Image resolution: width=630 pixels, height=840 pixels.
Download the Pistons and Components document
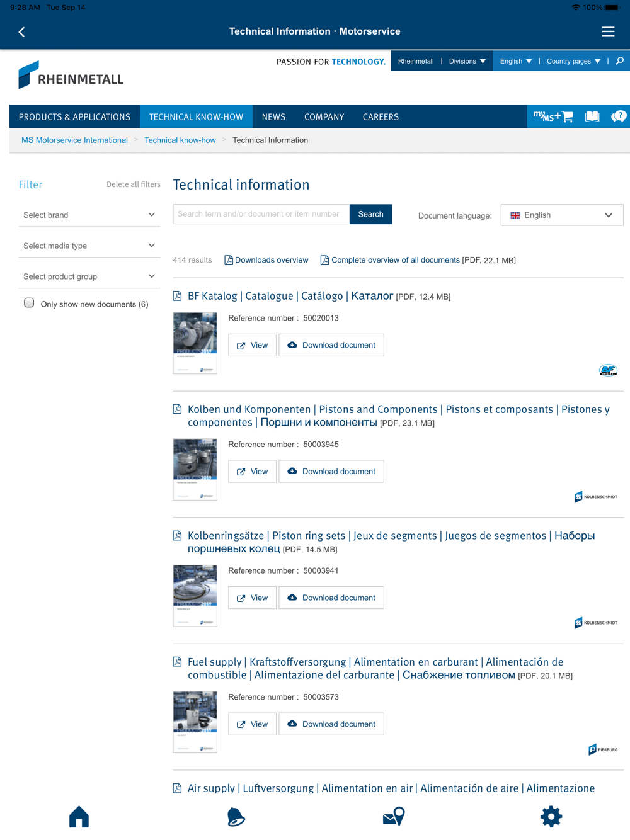pos(331,471)
